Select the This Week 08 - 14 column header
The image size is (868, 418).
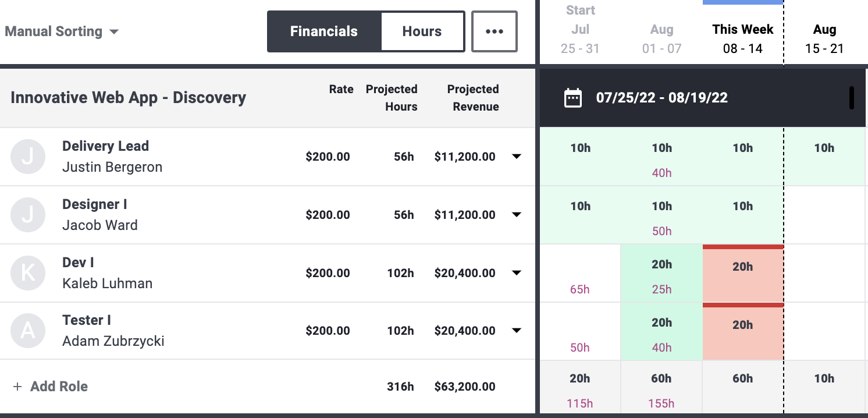tap(742, 38)
